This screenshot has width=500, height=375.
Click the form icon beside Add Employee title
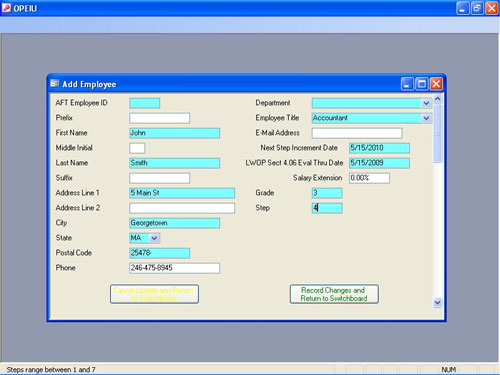point(55,84)
